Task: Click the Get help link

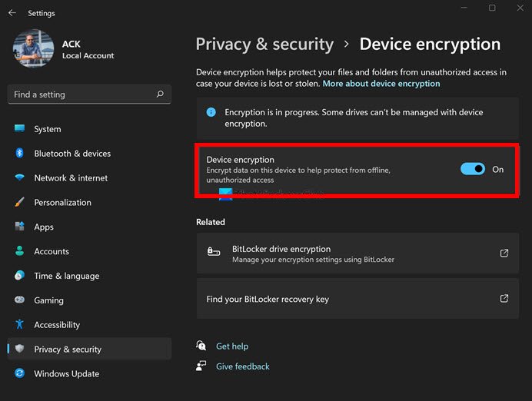Action: [x=232, y=346]
